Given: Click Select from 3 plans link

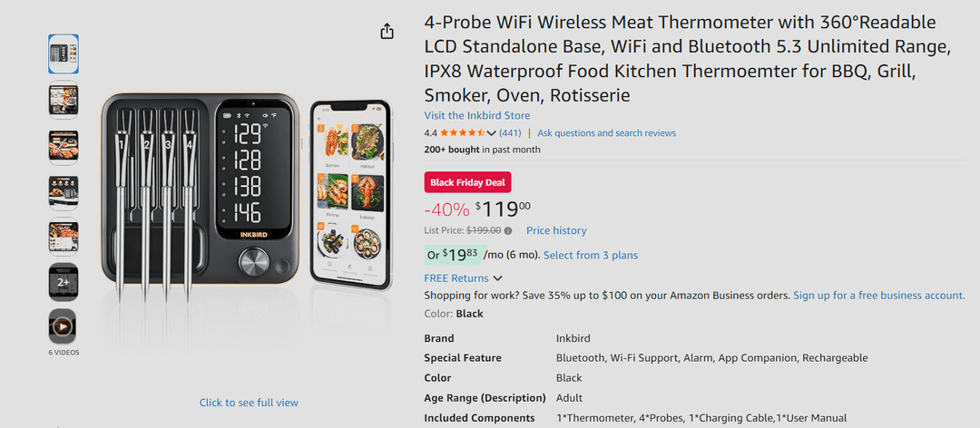Looking at the screenshot, I should (x=590, y=256).
